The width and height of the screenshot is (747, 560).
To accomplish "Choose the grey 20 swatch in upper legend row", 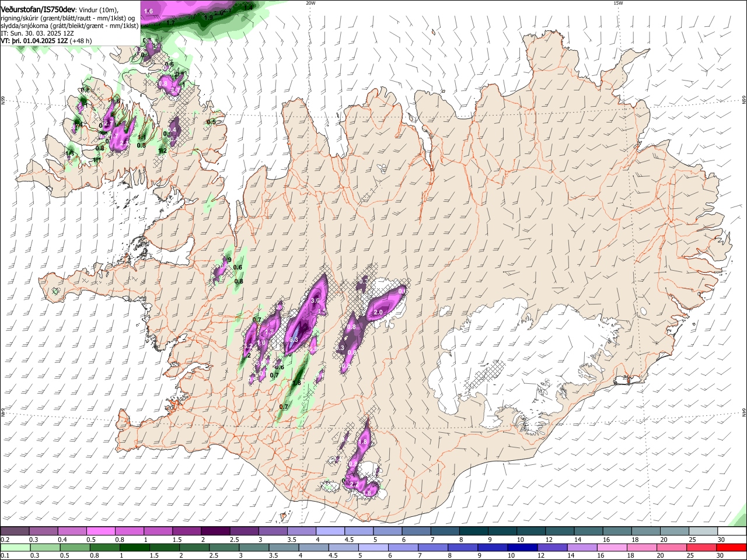I will click(x=675, y=531).
